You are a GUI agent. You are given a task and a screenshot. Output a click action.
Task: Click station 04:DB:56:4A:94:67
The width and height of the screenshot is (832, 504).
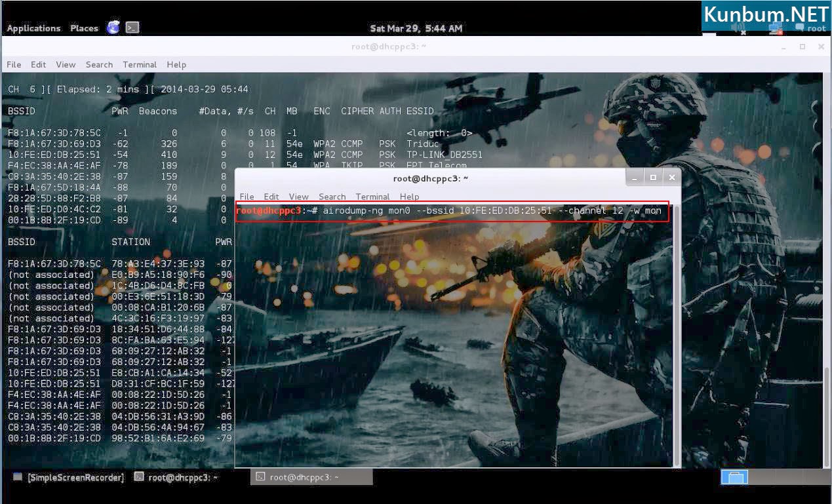click(x=158, y=427)
